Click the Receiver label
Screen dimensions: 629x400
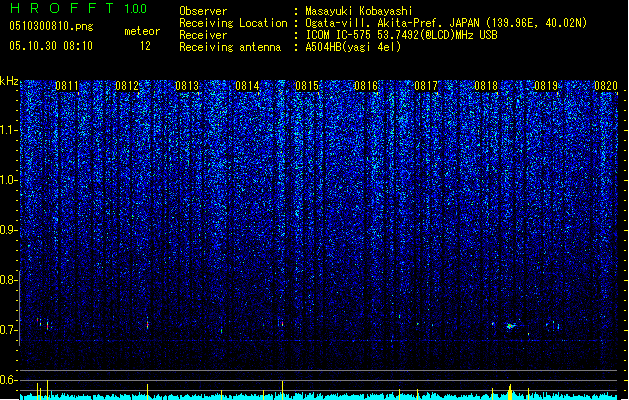[x=203, y=35]
